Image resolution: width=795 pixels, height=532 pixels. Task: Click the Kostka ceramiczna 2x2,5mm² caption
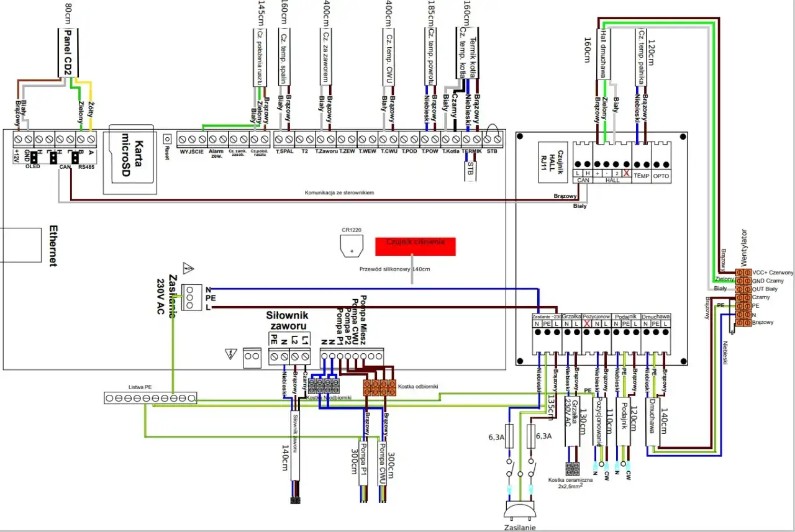(x=571, y=482)
